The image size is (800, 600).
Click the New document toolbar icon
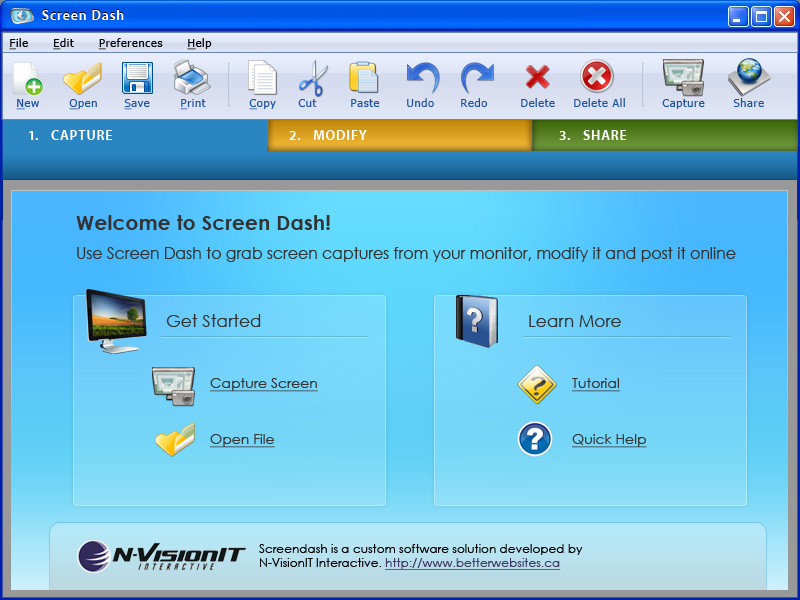tap(28, 79)
